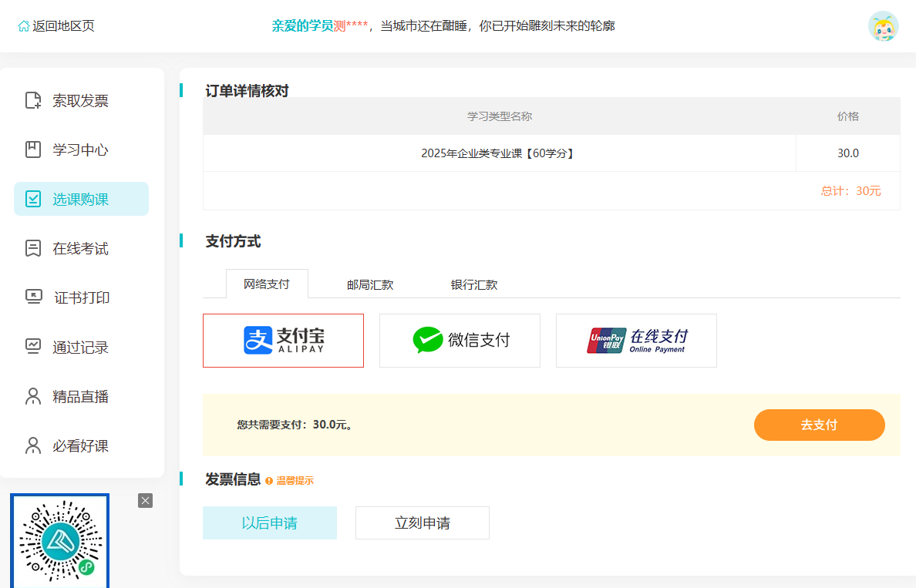Image resolution: width=916 pixels, height=588 pixels.
Task: Click the home icon beside 返回地区页
Action: click(23, 26)
